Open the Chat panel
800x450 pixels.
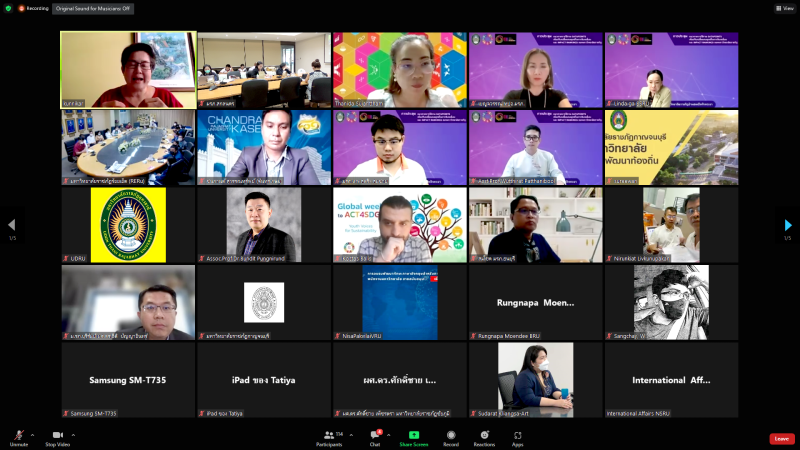374,437
